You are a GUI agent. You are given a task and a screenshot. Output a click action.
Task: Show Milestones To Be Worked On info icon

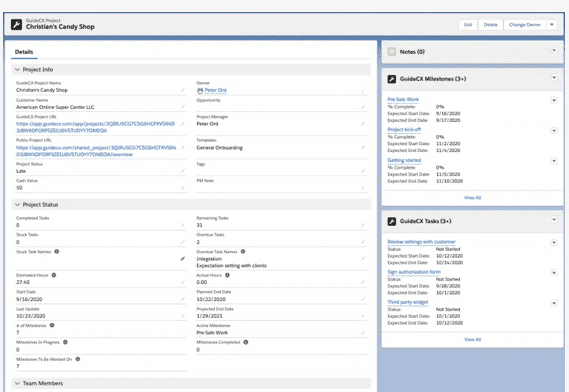pyautogui.click(x=78, y=359)
